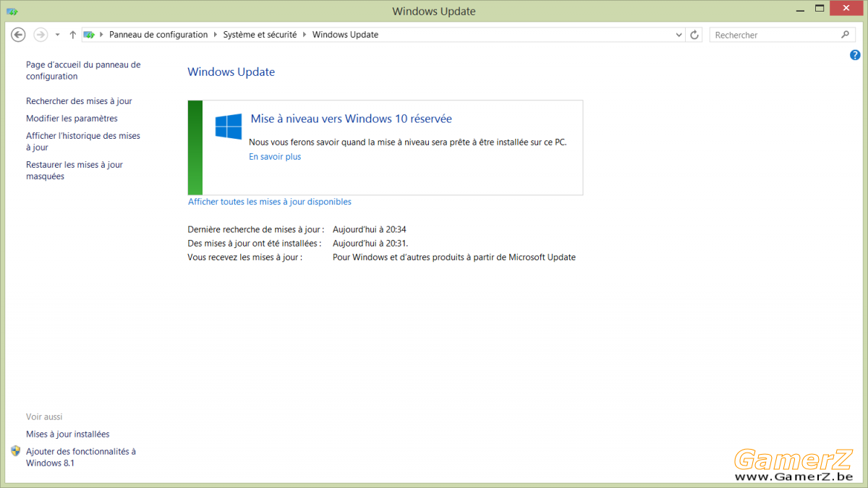Click the Nous vous ferons savoir description text
Screen dimensions: 868x488
(x=408, y=142)
